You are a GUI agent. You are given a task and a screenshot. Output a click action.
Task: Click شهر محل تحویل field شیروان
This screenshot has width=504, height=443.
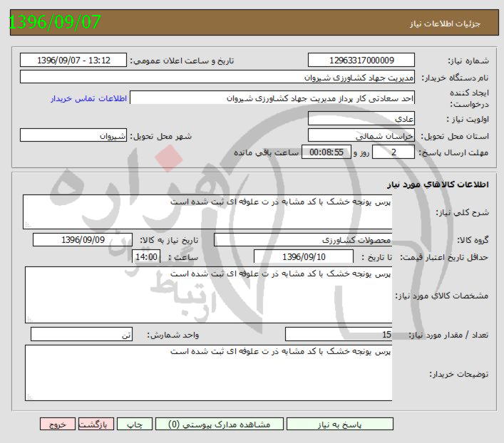pos(73,135)
